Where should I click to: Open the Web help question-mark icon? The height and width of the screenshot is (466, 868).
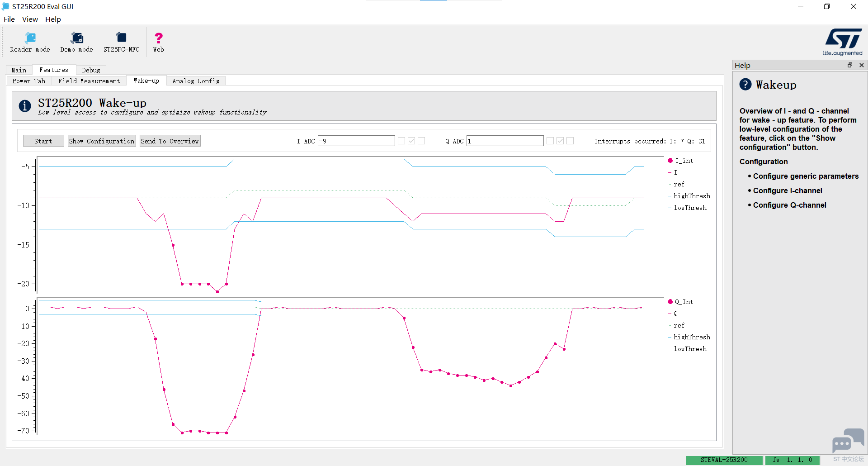click(x=159, y=43)
